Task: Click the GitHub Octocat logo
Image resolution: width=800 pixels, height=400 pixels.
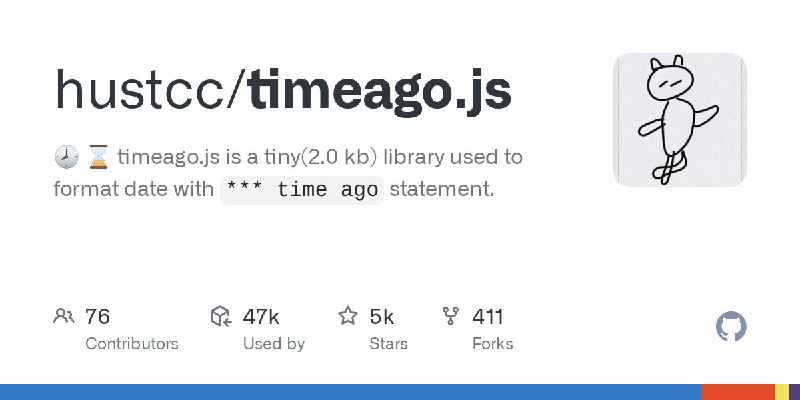Action: [731, 327]
